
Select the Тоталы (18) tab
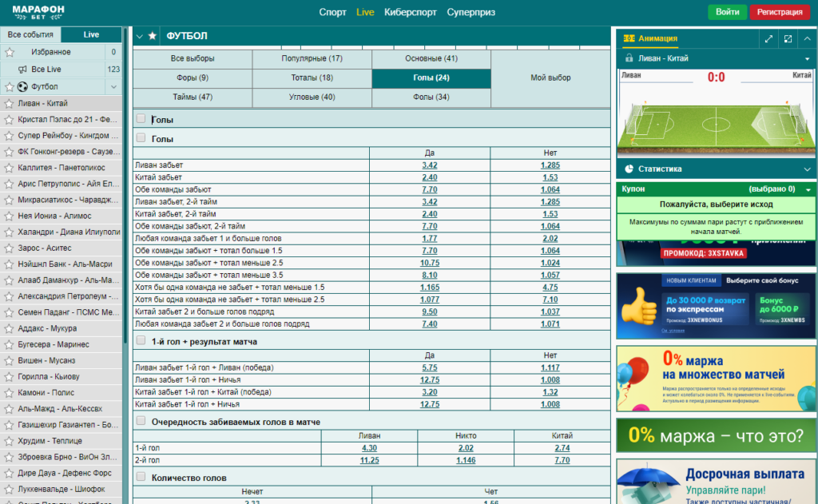(x=312, y=77)
